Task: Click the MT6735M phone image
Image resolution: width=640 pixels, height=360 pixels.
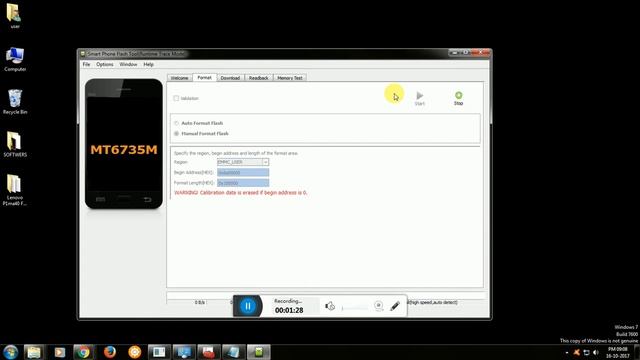Action: pos(124,144)
